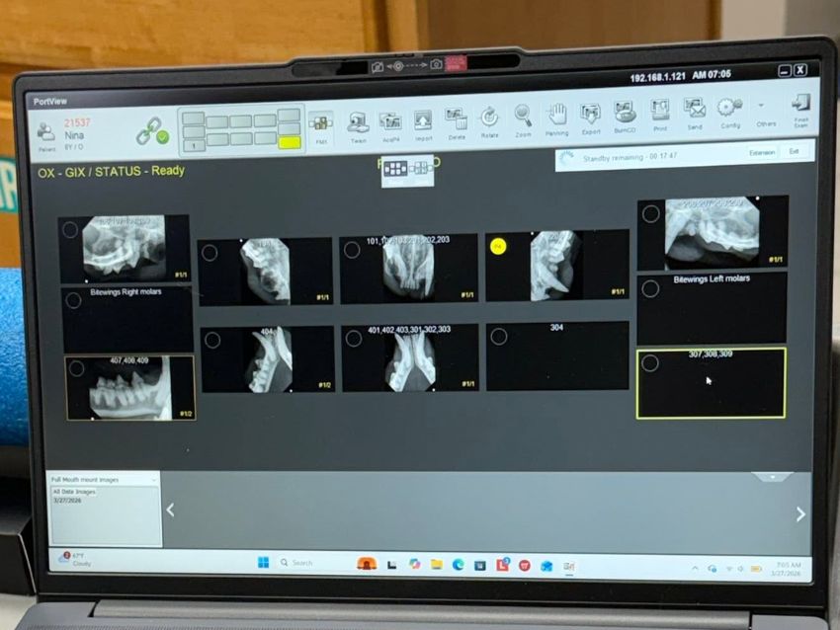Toggle circle on Bitewings Right molars slot
The image size is (840, 630).
click(x=73, y=301)
